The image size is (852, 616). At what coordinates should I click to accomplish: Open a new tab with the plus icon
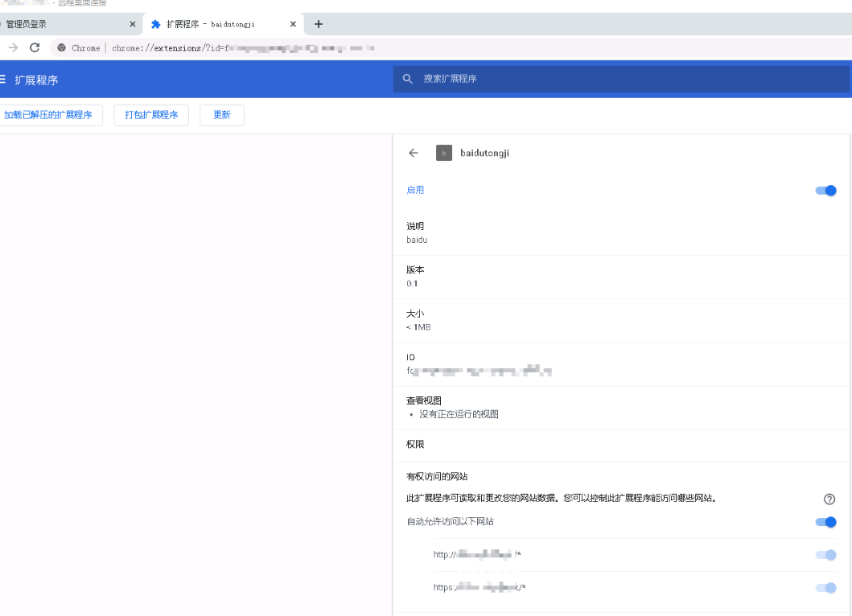point(319,24)
